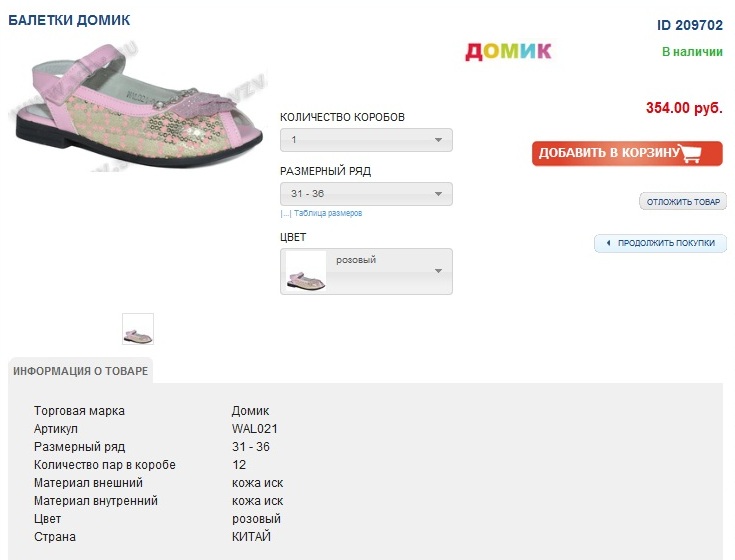Select the small shoe thumbnail below the photo
Viewport: 735px width, 560px height.
pos(138,329)
